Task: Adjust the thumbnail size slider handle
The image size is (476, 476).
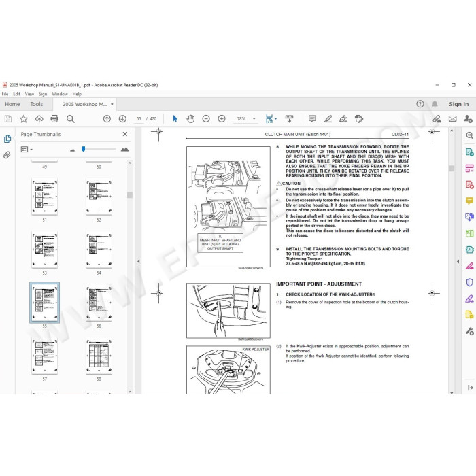Action: coord(83,149)
